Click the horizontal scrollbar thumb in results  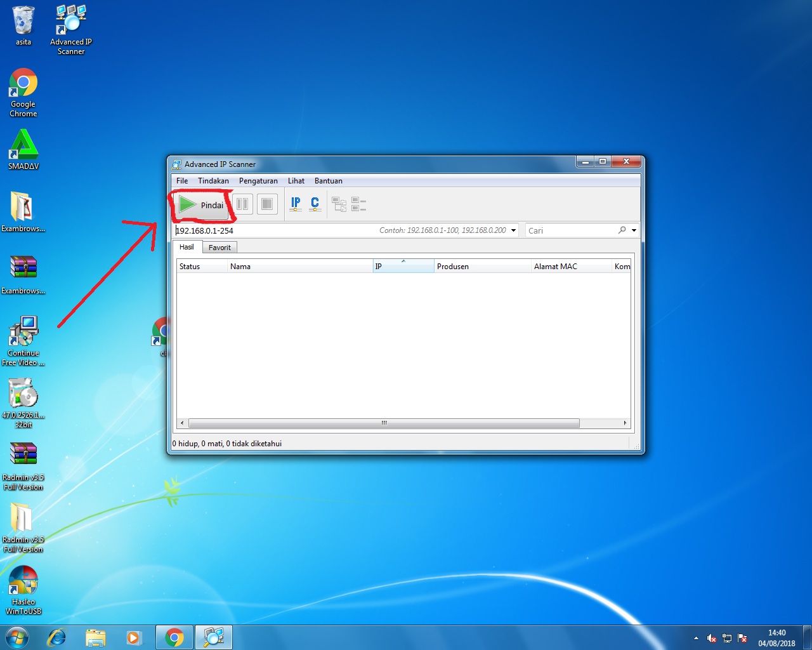(x=384, y=423)
